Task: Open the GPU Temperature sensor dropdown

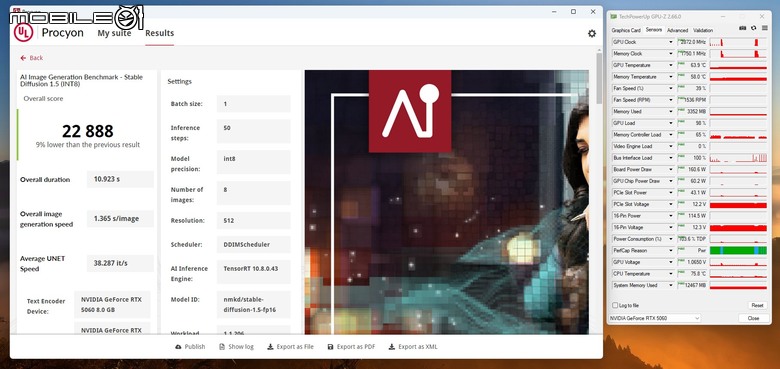Action: 671,65
